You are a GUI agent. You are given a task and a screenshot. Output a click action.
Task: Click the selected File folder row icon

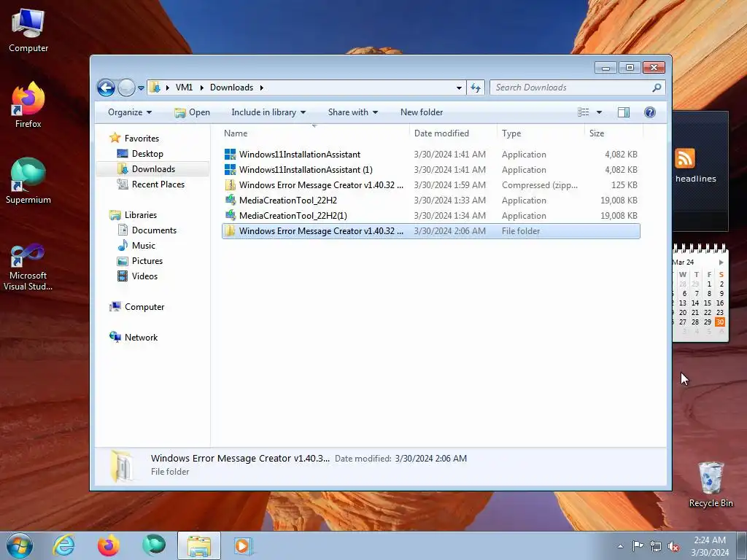pos(230,231)
